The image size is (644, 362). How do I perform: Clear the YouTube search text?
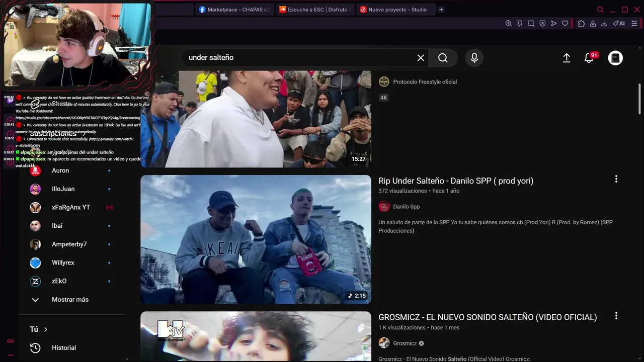[421, 58]
